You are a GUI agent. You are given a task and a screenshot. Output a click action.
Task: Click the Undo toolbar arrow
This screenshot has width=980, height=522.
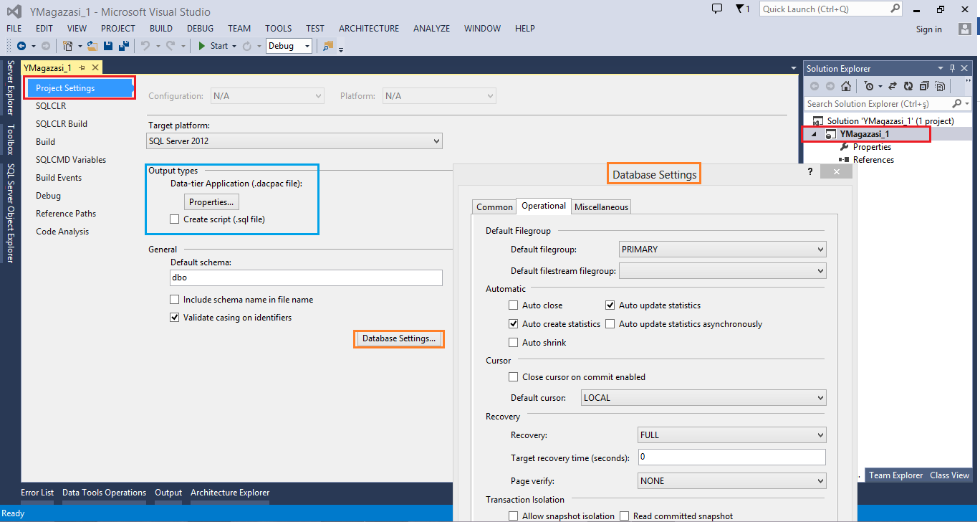coord(145,46)
